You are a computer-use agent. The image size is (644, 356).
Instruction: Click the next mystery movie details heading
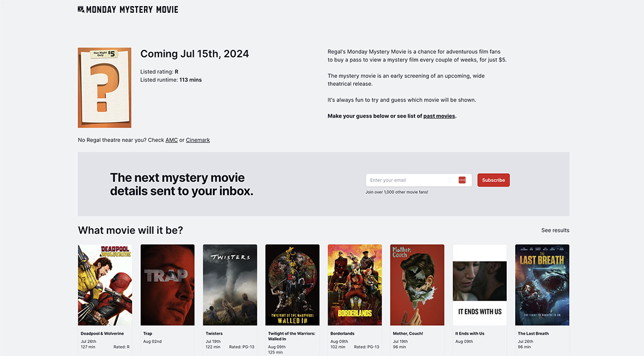pos(181,184)
